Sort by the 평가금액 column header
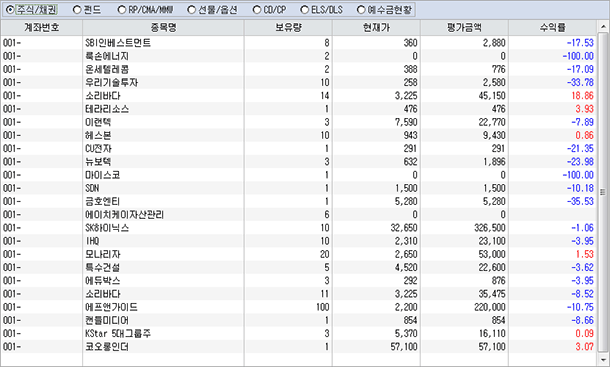This screenshot has height=367, width=610. click(464, 27)
